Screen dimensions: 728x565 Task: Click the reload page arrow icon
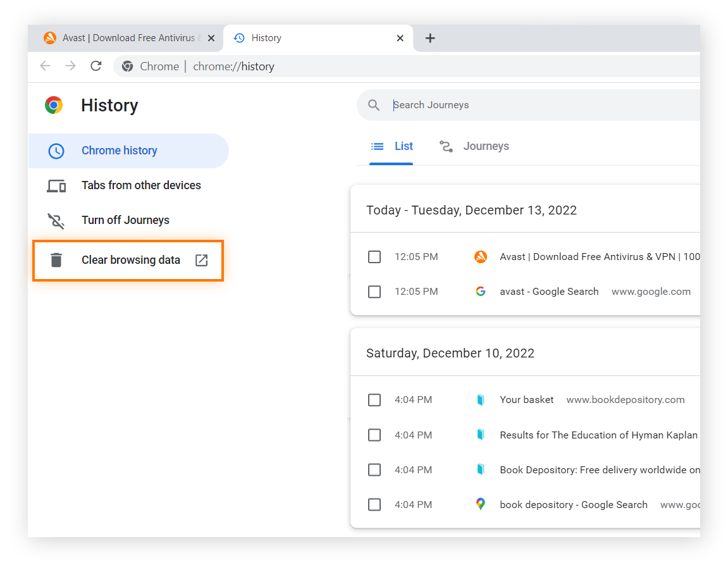96,66
